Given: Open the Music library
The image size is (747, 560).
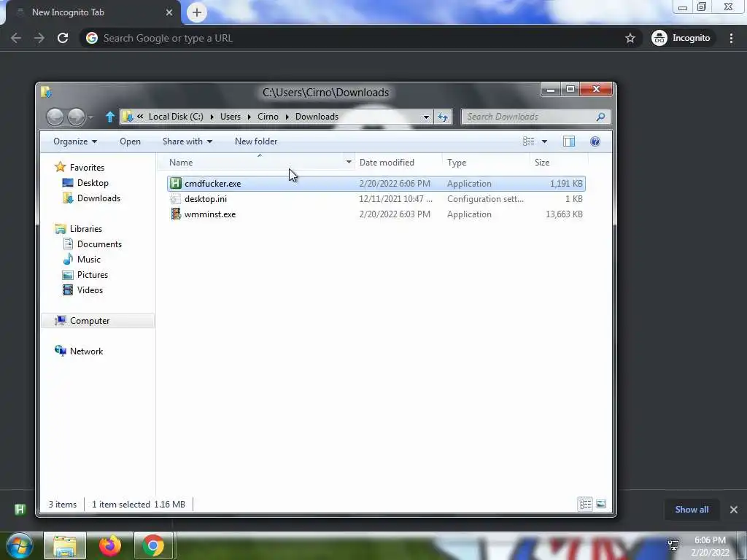Looking at the screenshot, I should pyautogui.click(x=88, y=260).
